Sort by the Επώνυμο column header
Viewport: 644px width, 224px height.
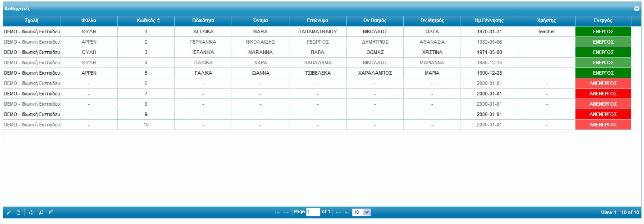point(317,21)
